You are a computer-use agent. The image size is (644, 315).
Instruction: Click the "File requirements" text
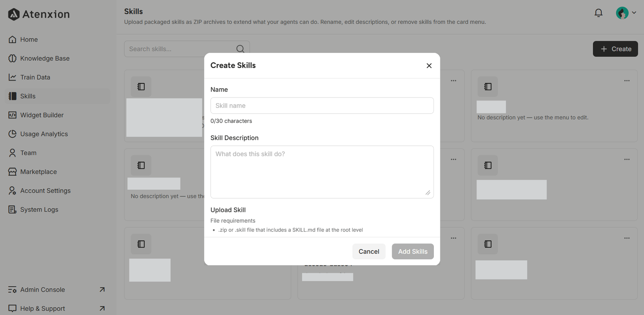(x=233, y=221)
